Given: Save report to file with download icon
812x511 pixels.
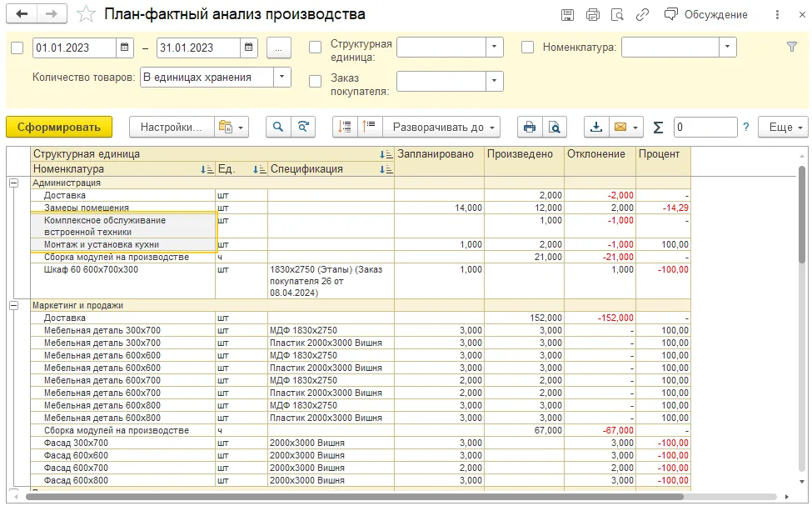Looking at the screenshot, I should [x=596, y=127].
